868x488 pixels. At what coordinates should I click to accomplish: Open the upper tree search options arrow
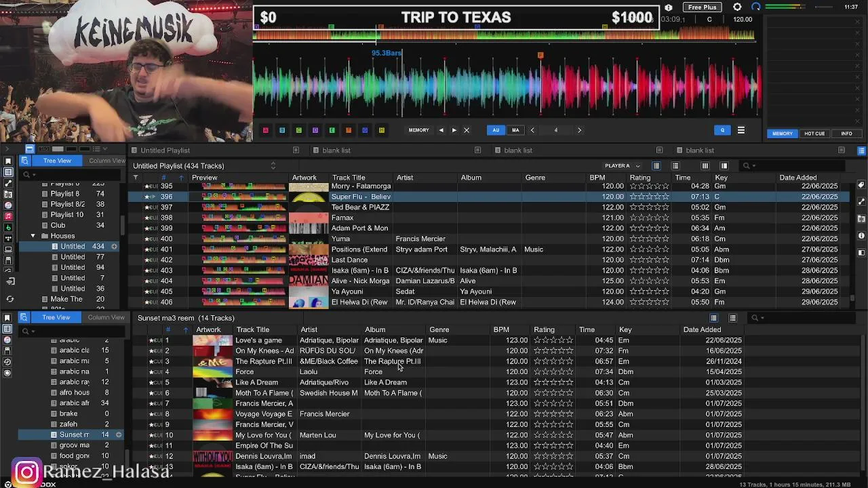point(34,175)
